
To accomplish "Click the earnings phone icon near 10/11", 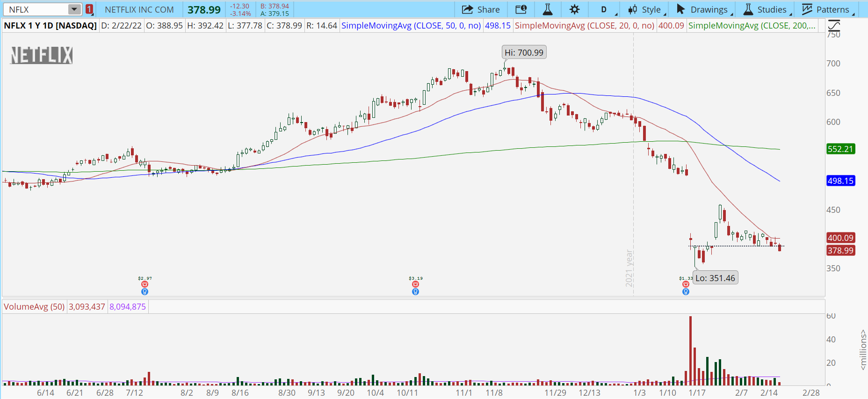I will pyautogui.click(x=415, y=284).
